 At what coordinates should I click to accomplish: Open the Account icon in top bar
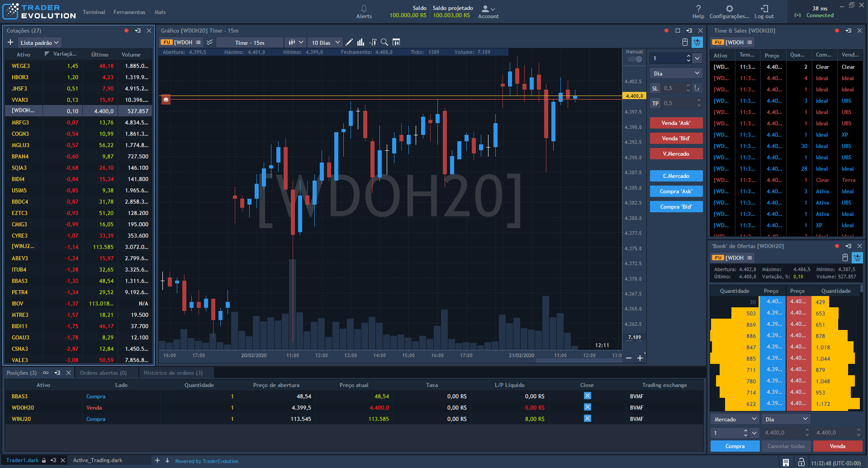[x=487, y=10]
